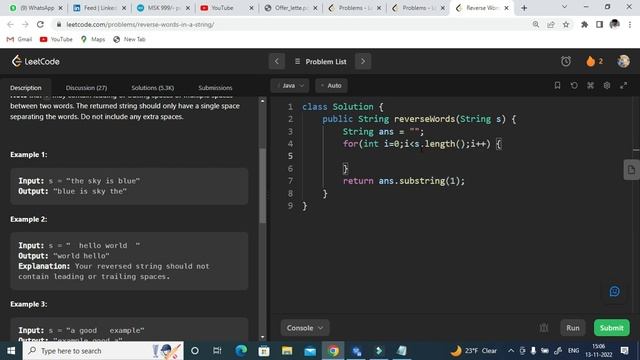The image size is (640, 360).
Task: Open editor settings gear icon
Action: coord(607,85)
